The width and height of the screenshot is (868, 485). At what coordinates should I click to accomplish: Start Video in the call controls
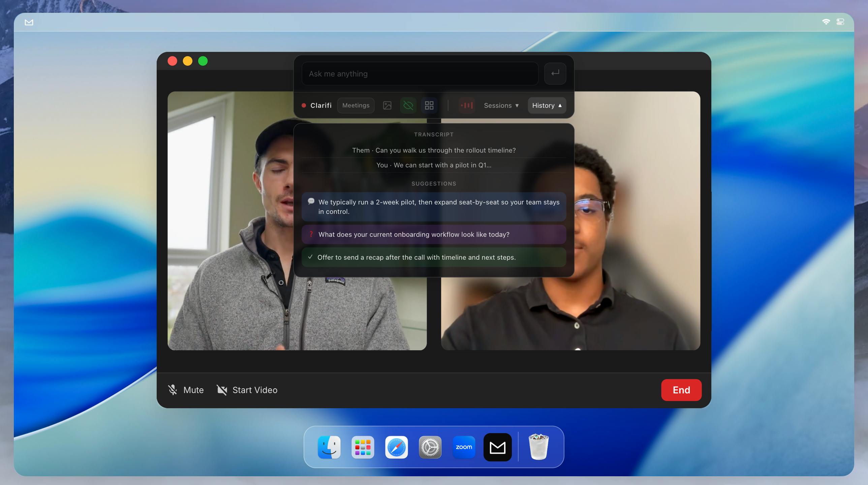pyautogui.click(x=247, y=390)
